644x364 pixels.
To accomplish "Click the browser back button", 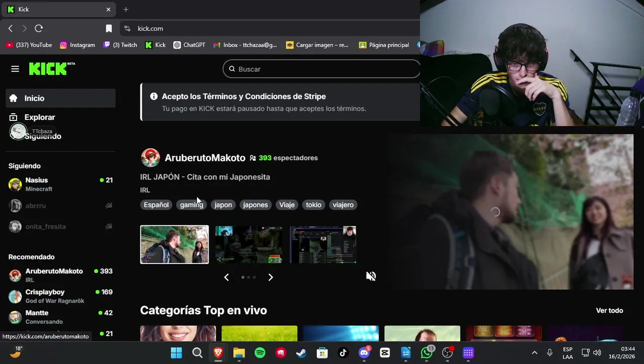I will click(x=11, y=28).
